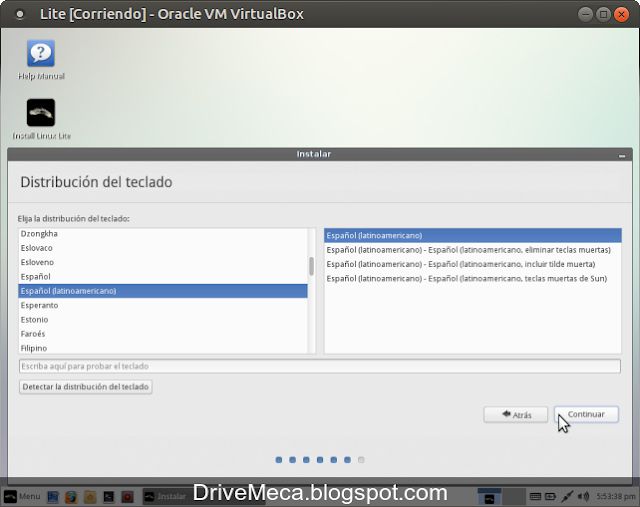Click the show desktop icon in the taskbar
Image resolution: width=640 pixels, height=507 pixels.
click(x=53, y=496)
